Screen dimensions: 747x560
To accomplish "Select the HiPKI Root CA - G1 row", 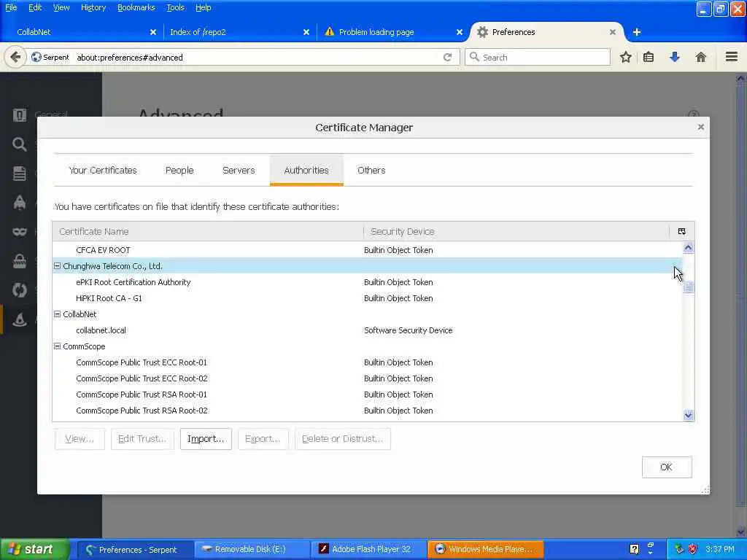I will 368,298.
